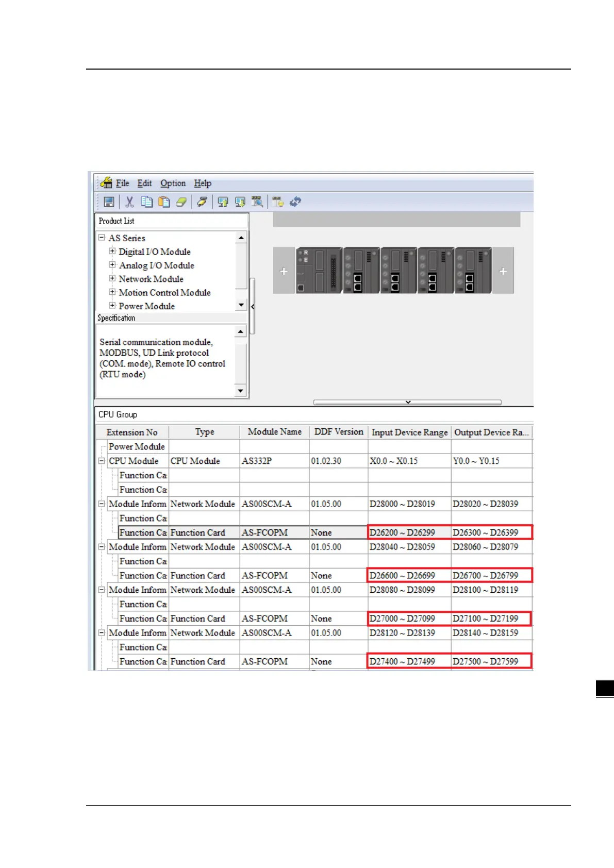Collapse the AS Series tree node
This screenshot has height=868, width=614.
pyautogui.click(x=102, y=238)
